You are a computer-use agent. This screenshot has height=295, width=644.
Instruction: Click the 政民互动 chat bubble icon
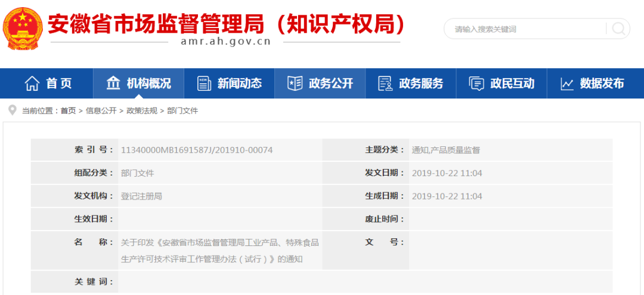point(476,84)
